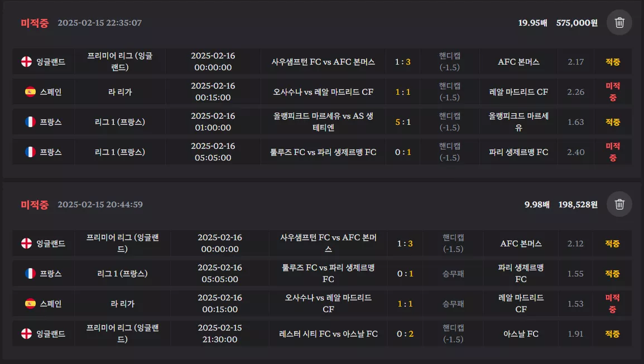
Task: Click England flag in Leicester City vs Arsenal row
Action: [x=26, y=334]
